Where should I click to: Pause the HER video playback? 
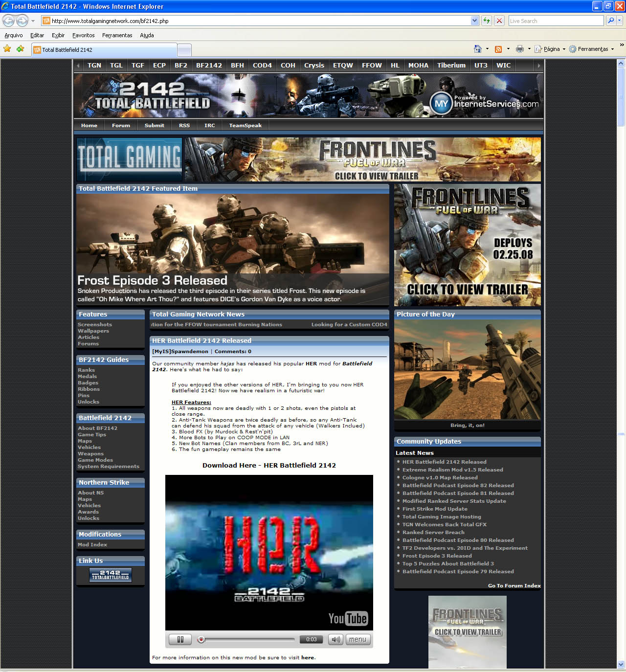coord(180,639)
